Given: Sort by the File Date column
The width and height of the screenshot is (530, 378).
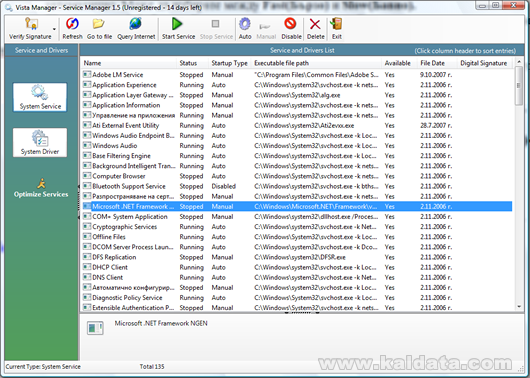Looking at the screenshot, I should (x=437, y=63).
